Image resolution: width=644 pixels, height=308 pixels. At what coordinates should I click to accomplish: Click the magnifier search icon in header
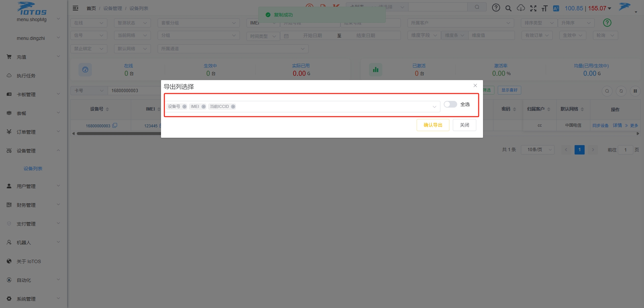pos(508,8)
